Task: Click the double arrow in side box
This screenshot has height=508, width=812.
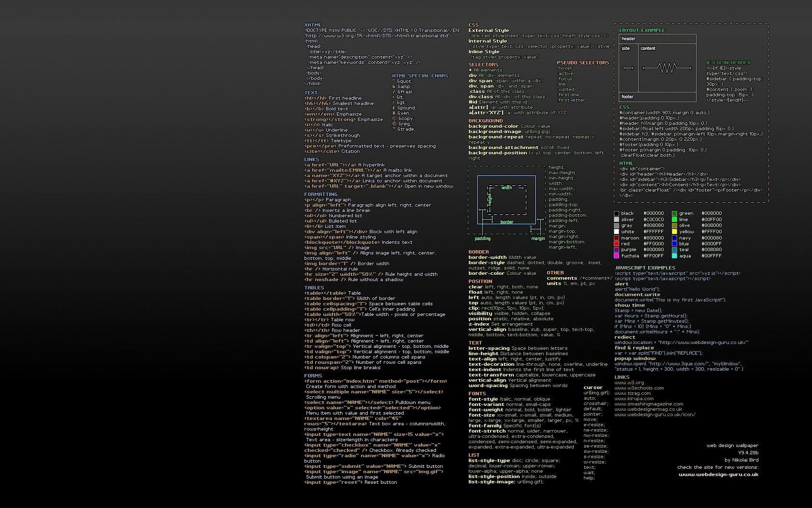Action: point(628,68)
